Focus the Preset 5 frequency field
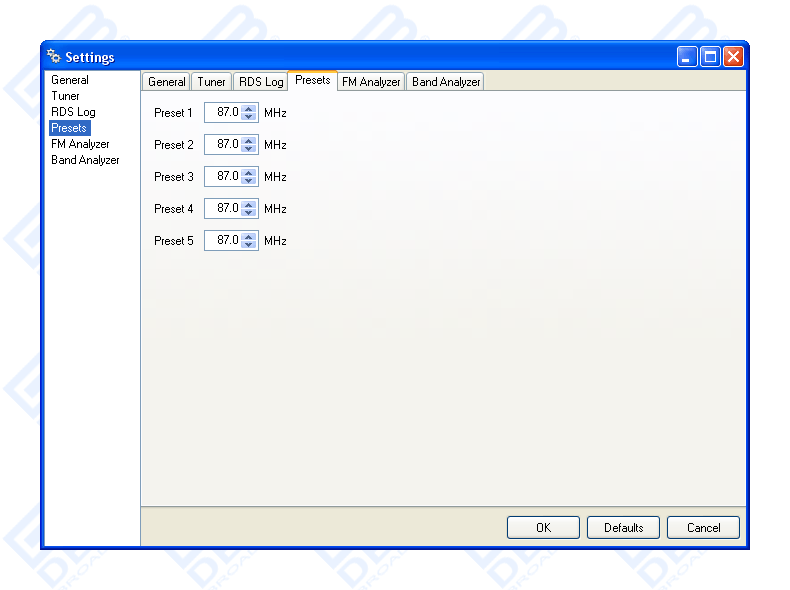Image resolution: width=790 pixels, height=590 pixels. coord(223,240)
